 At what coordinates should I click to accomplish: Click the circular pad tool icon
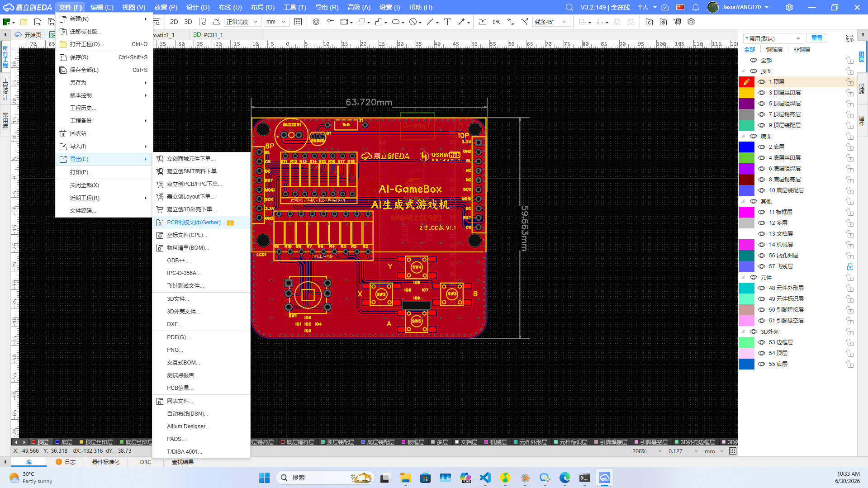click(x=316, y=22)
